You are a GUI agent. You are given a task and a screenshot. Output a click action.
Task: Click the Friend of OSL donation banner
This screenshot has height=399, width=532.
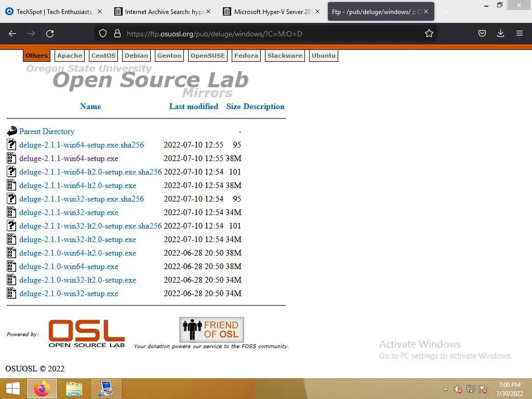coord(211,329)
